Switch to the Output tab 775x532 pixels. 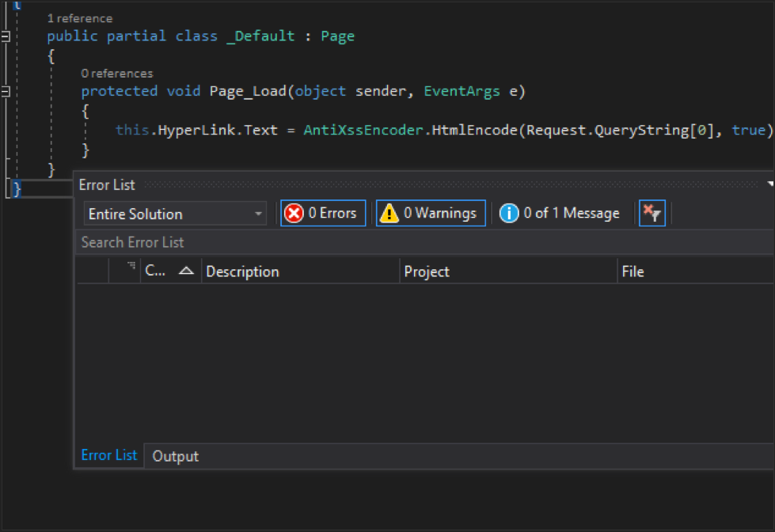click(x=176, y=456)
